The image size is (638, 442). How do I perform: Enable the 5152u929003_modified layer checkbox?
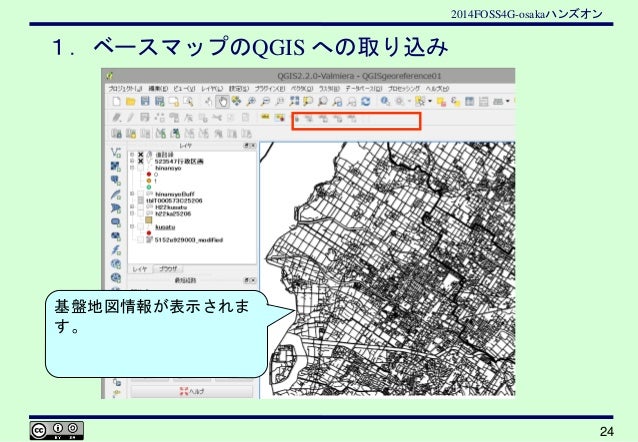[140, 240]
